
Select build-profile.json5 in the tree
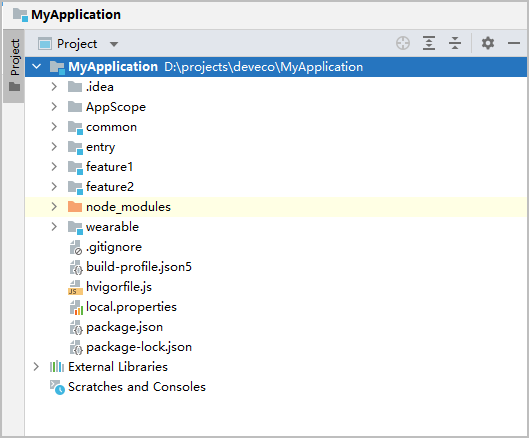pyautogui.click(x=139, y=267)
